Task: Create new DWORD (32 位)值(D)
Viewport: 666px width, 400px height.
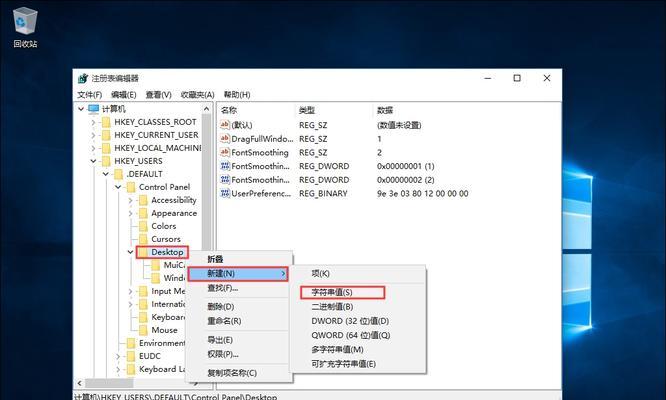Action: point(358,321)
